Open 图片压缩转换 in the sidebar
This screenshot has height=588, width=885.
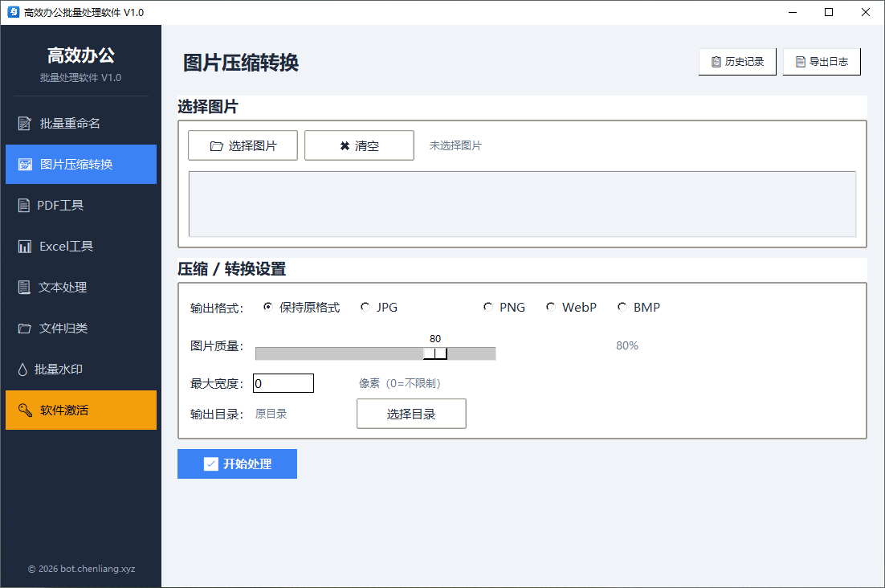(x=81, y=164)
